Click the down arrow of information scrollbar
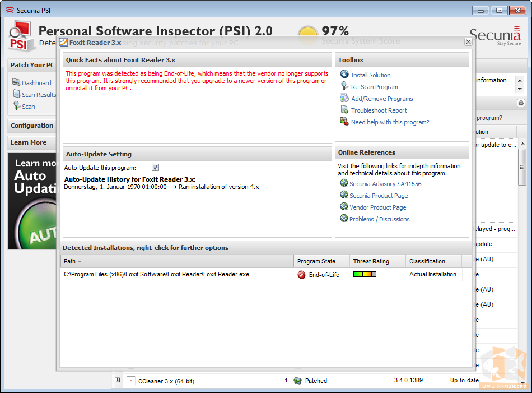 pos(520,89)
